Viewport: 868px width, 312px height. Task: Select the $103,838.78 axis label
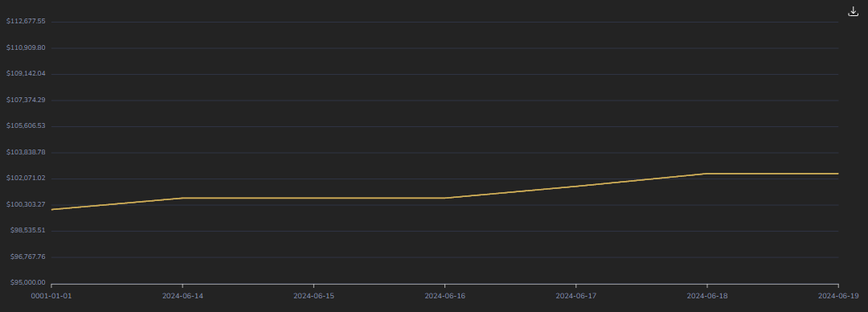[x=26, y=152]
